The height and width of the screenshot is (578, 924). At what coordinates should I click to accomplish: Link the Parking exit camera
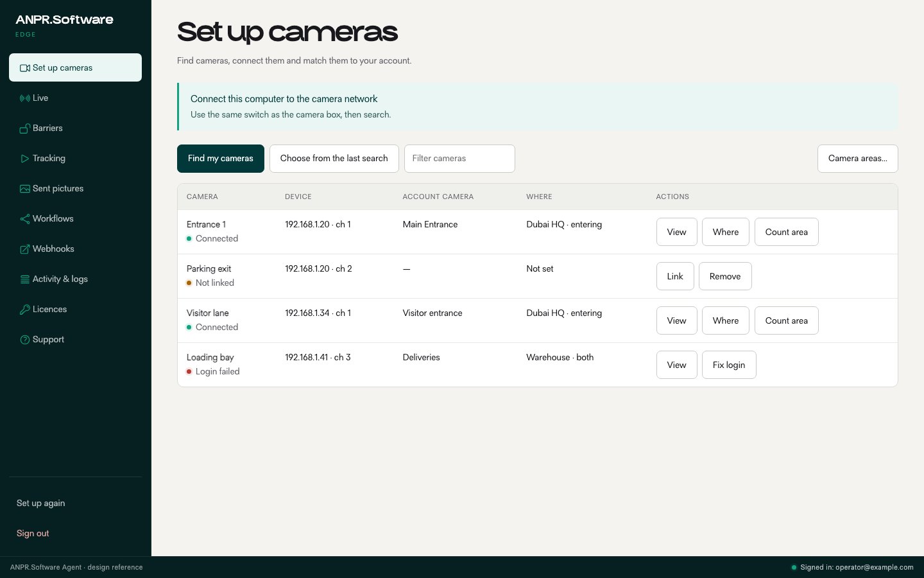tap(675, 276)
